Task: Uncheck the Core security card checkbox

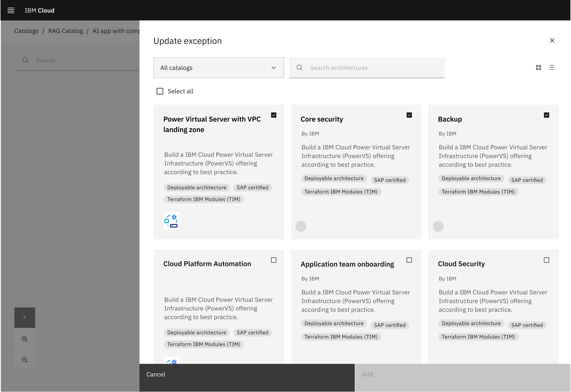Action: point(409,115)
